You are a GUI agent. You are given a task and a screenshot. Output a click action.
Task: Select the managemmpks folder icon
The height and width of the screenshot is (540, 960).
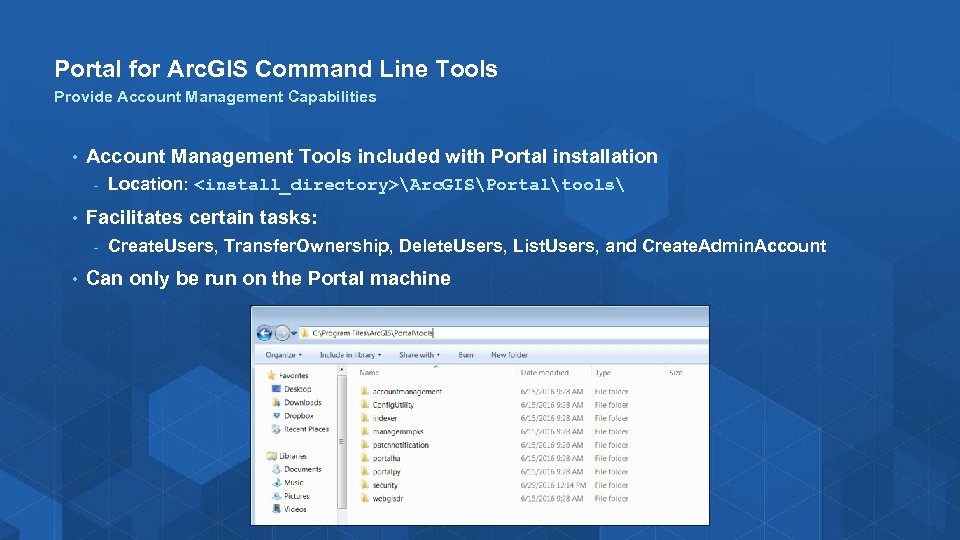click(365, 431)
